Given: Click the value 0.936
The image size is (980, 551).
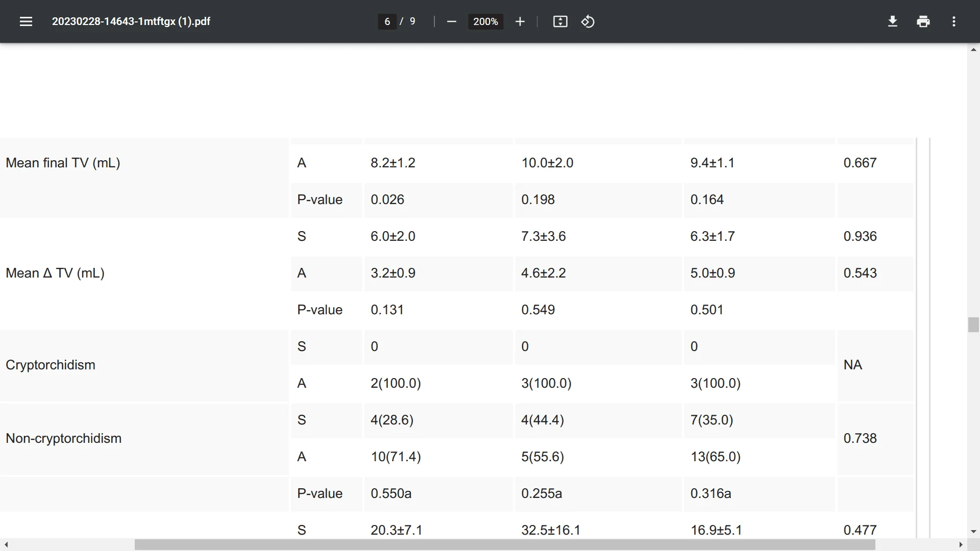Looking at the screenshot, I should coord(860,236).
